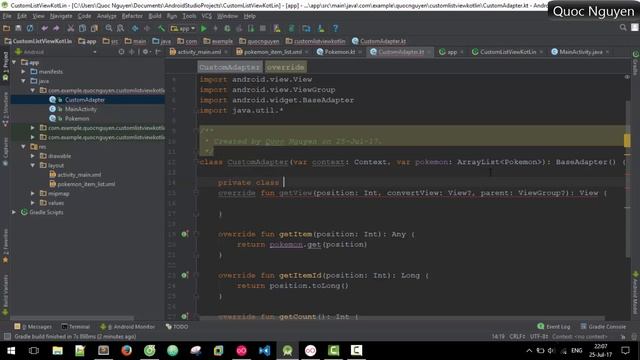
Task: Click the CustomAdapter structure breadcrumb
Action: click(x=229, y=67)
